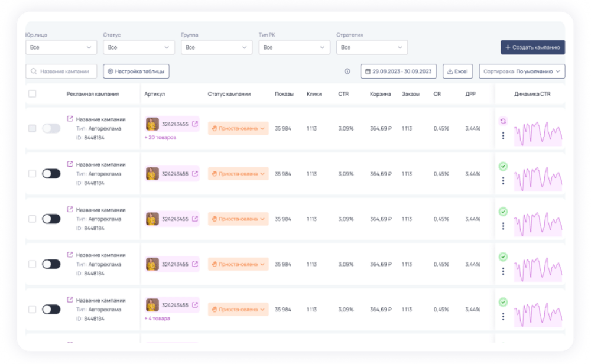
Task: Open article link icon in the third row
Action: pos(195,219)
